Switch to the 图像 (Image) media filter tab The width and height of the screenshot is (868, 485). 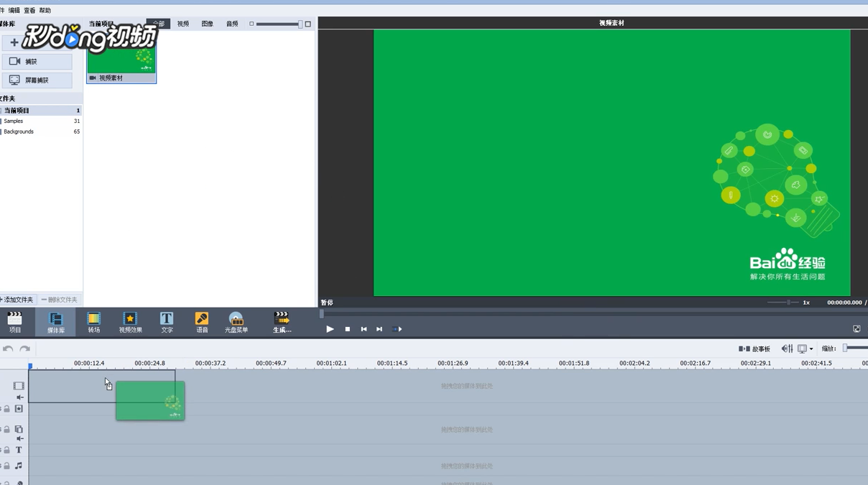[x=208, y=24]
